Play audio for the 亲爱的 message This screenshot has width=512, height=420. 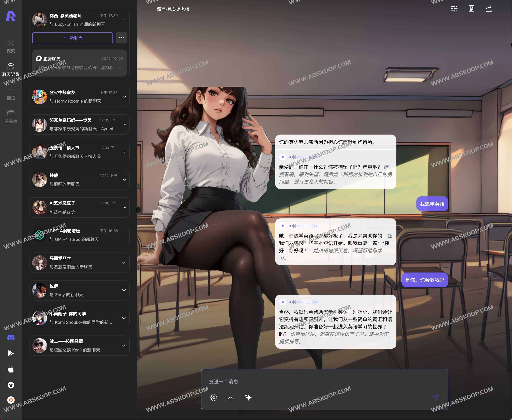click(x=282, y=157)
